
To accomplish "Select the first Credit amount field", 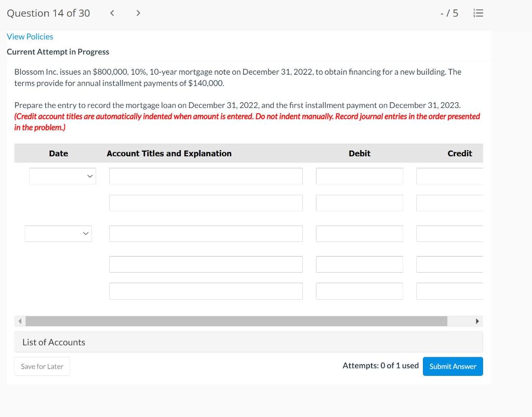I will pos(449,176).
